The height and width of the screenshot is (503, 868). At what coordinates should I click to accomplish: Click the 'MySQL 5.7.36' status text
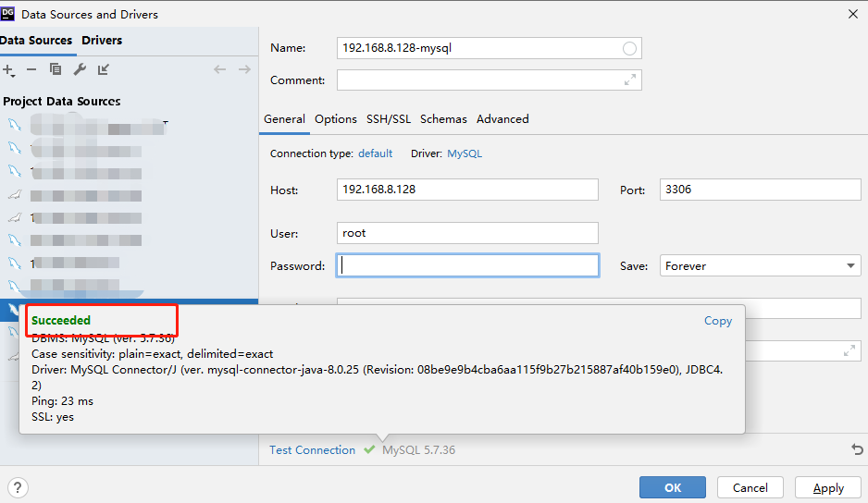(419, 450)
